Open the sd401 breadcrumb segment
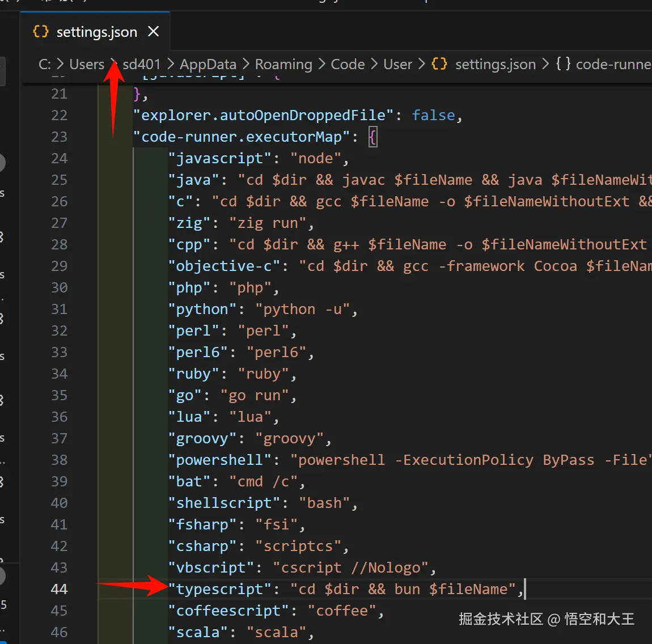652x644 pixels. (x=141, y=65)
